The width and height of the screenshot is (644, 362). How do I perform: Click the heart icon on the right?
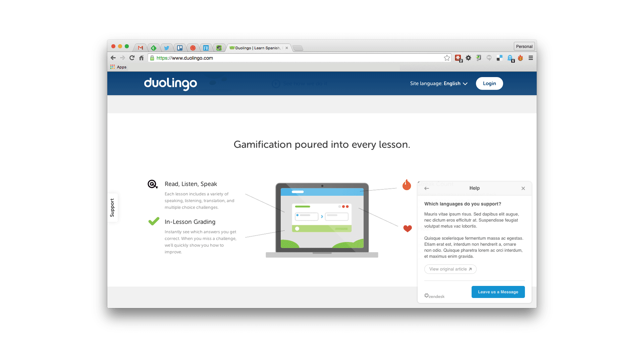(408, 229)
